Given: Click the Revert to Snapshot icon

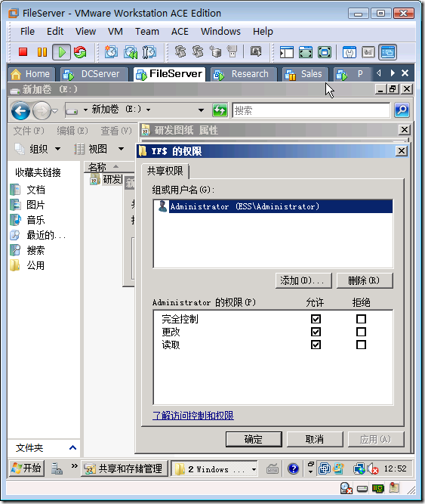Looking at the screenshot, I should click(x=131, y=51).
